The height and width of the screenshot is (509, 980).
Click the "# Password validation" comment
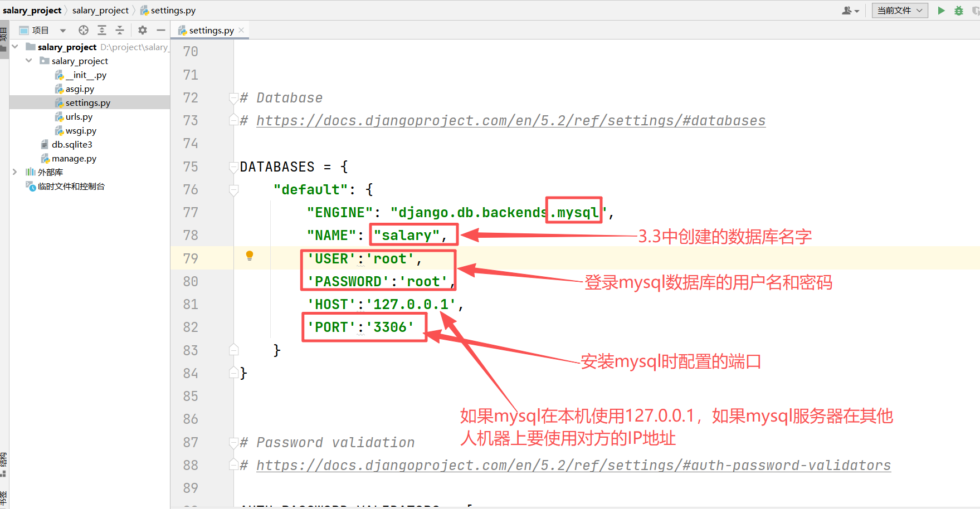click(327, 443)
